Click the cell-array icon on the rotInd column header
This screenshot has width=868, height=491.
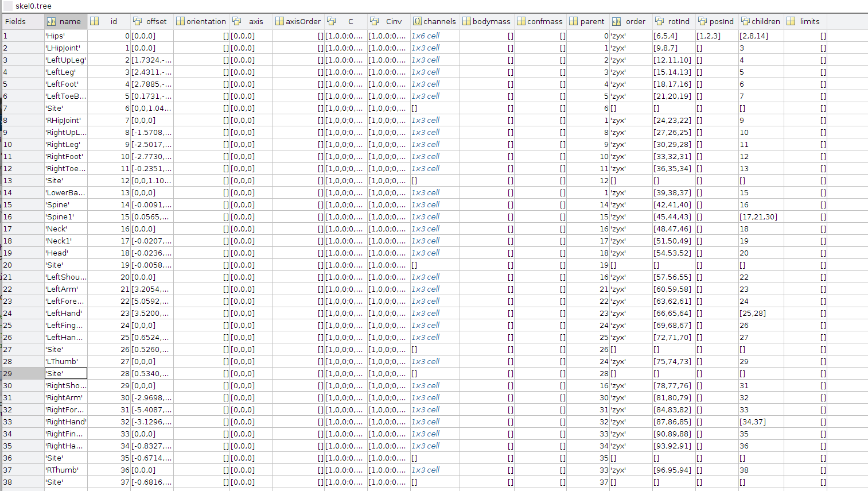pos(659,21)
